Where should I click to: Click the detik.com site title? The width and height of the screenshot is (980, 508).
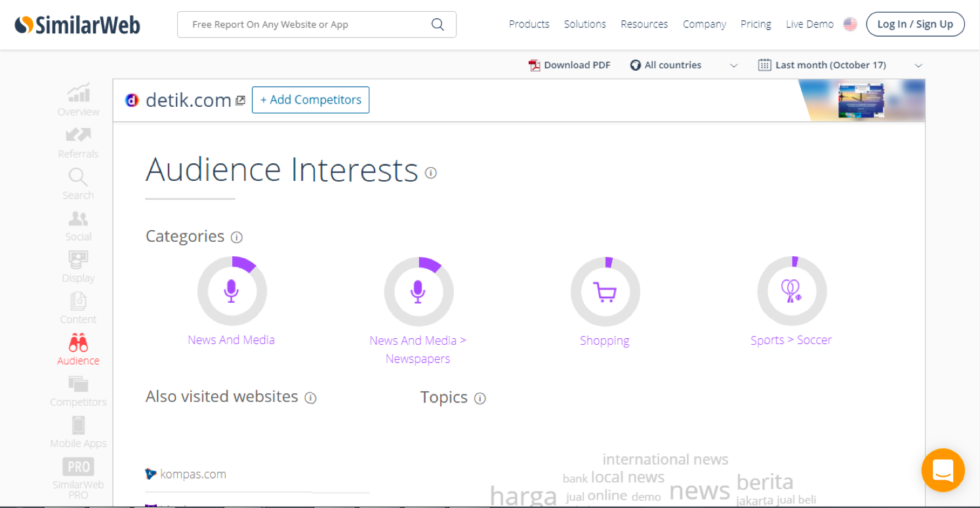[x=188, y=100]
